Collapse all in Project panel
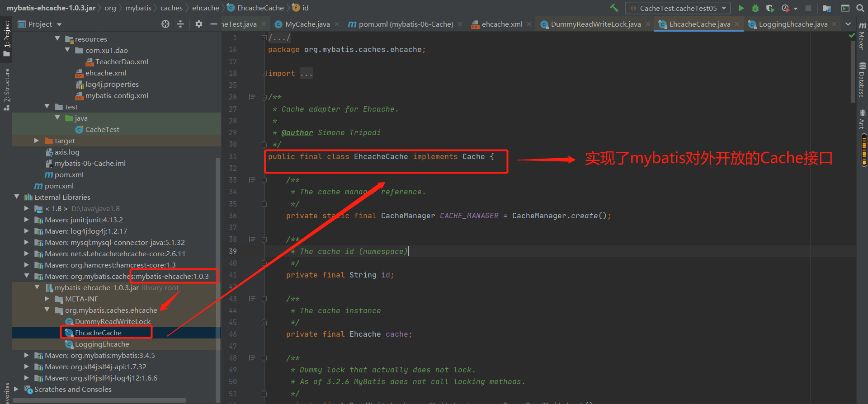This screenshot has height=404, width=868. [x=180, y=24]
